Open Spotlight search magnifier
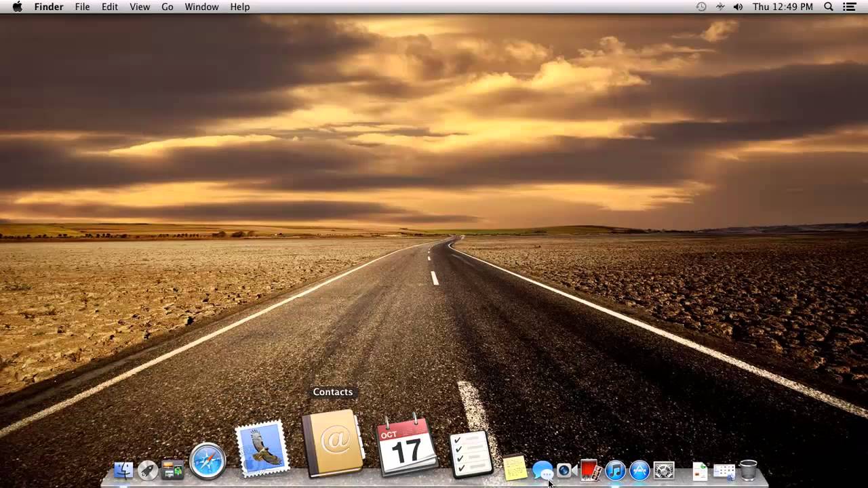The image size is (868, 488). (829, 7)
